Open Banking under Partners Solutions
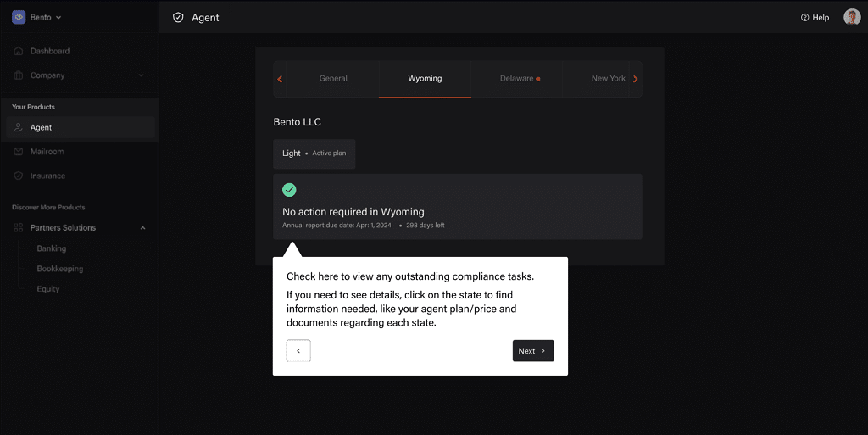The width and height of the screenshot is (868, 435). click(52, 248)
